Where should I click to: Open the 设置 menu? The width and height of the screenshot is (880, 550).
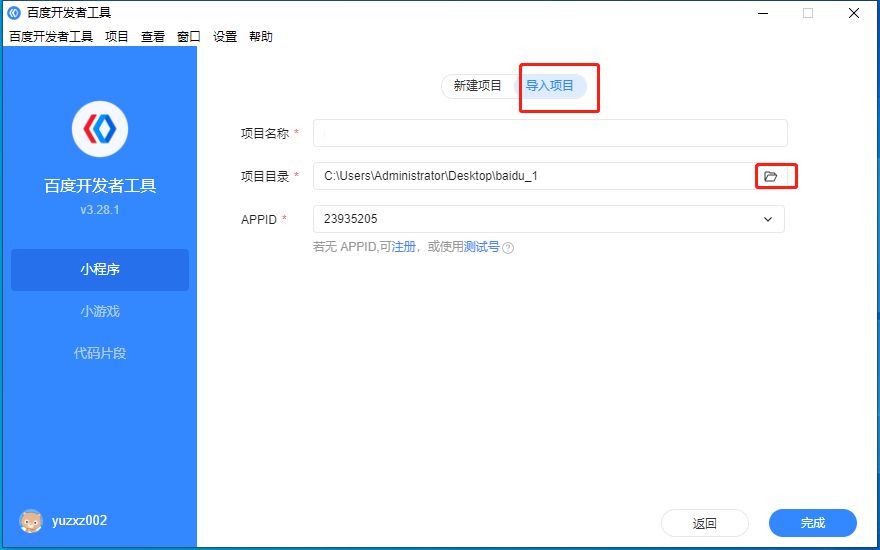click(225, 37)
